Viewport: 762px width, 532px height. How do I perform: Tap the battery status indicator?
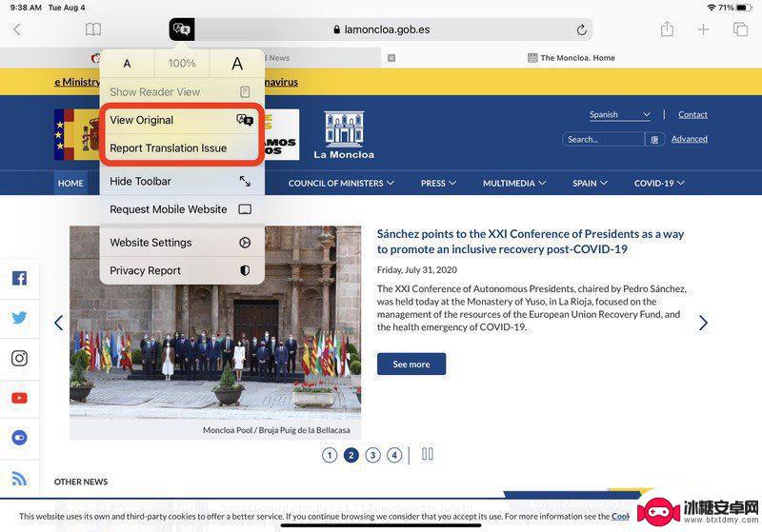[x=744, y=8]
